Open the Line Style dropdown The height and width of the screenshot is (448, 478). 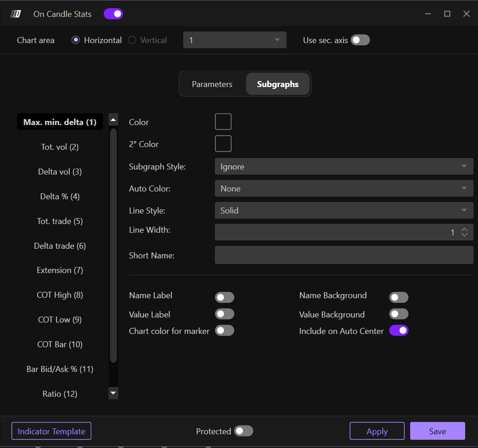coord(344,211)
